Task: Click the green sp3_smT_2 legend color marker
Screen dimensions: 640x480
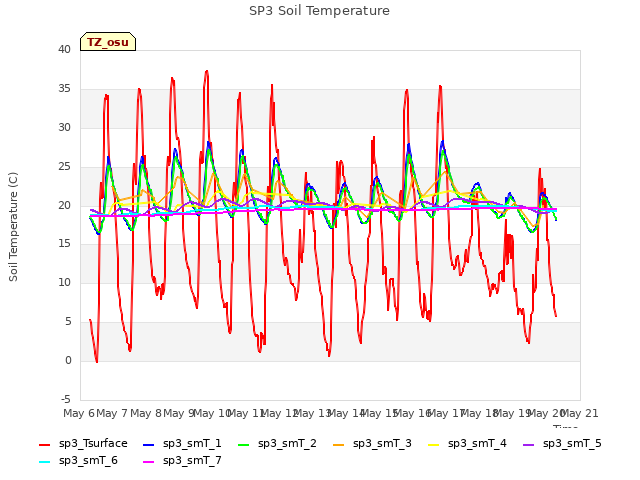Action: click(x=244, y=444)
